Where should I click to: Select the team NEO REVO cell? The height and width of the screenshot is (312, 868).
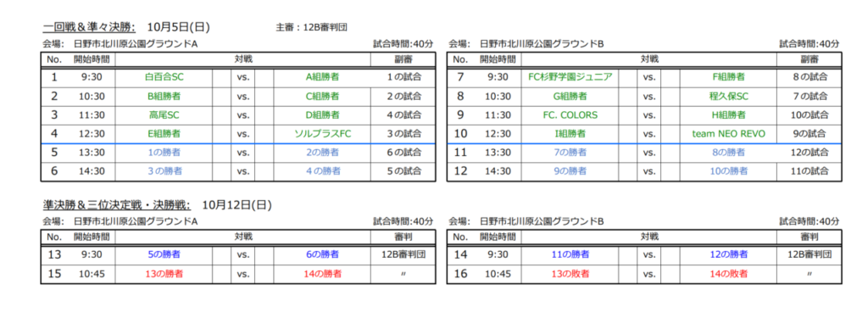click(728, 134)
